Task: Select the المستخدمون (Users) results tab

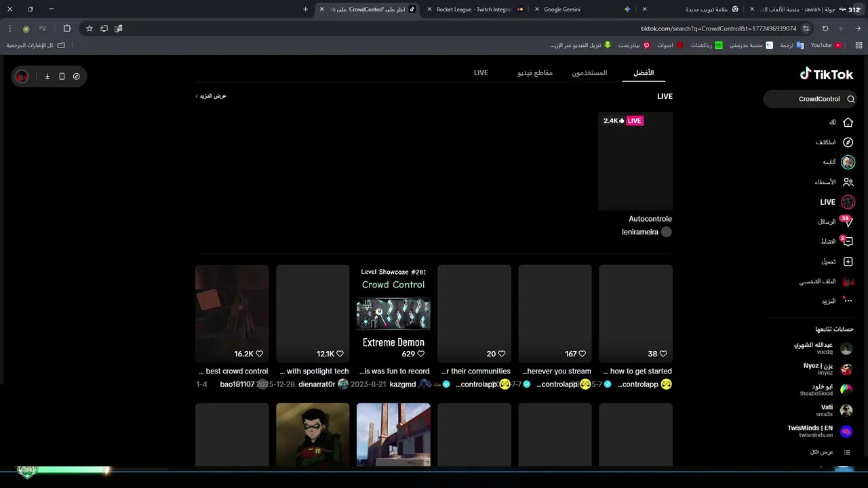Action: pos(589,73)
